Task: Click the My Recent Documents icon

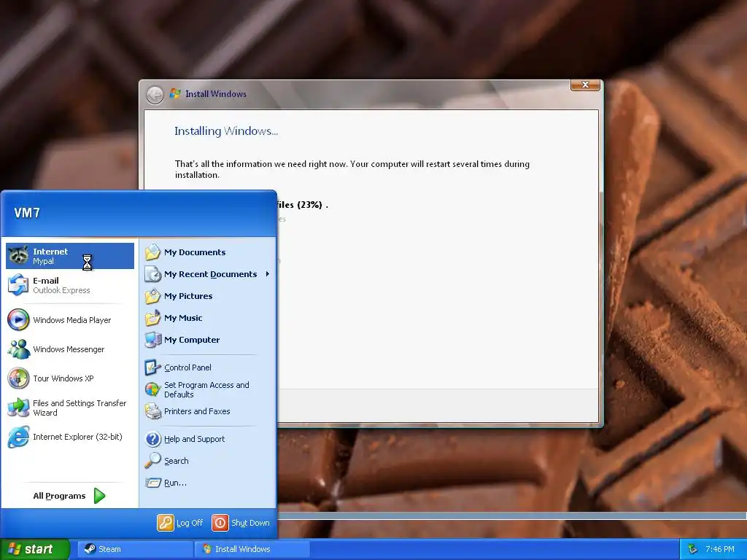Action: click(153, 274)
